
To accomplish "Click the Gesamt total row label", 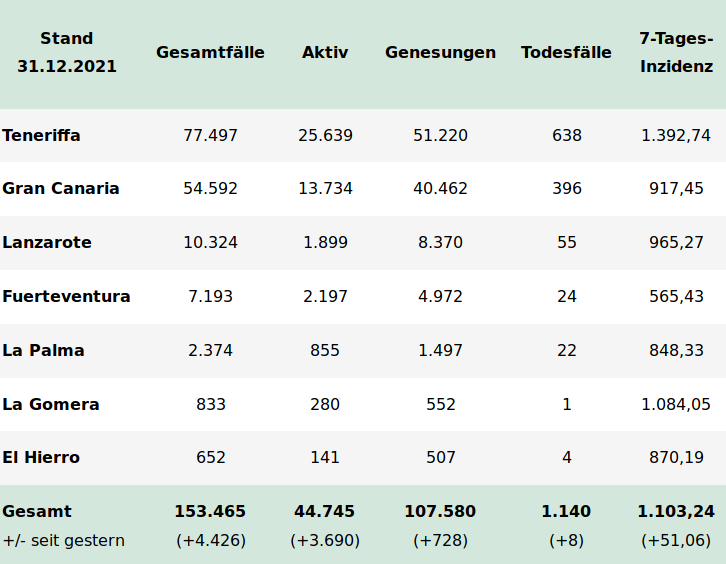I will (37, 512).
